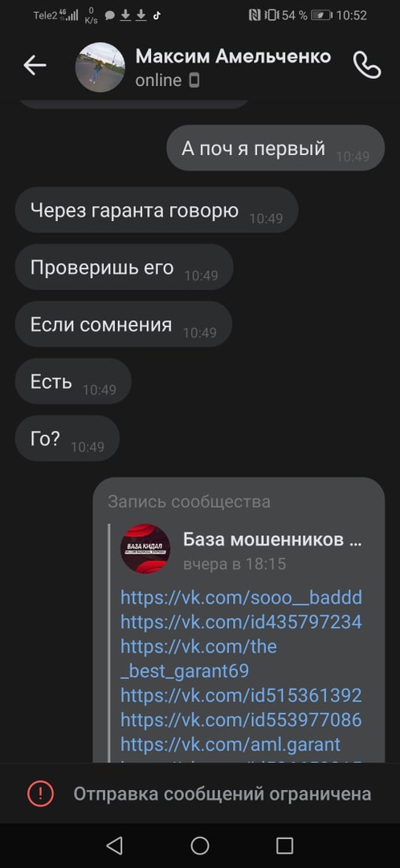Image resolution: width=400 pixels, height=868 pixels.
Task: Start a voice call with the phone icon
Action: tap(367, 66)
